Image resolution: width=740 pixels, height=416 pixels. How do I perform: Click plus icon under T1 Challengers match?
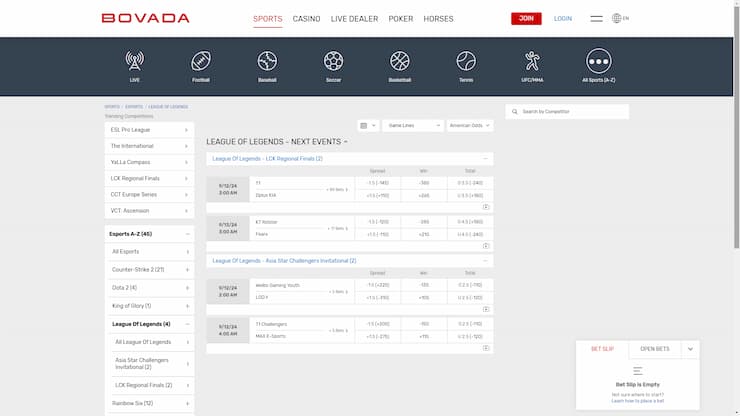[x=486, y=348]
